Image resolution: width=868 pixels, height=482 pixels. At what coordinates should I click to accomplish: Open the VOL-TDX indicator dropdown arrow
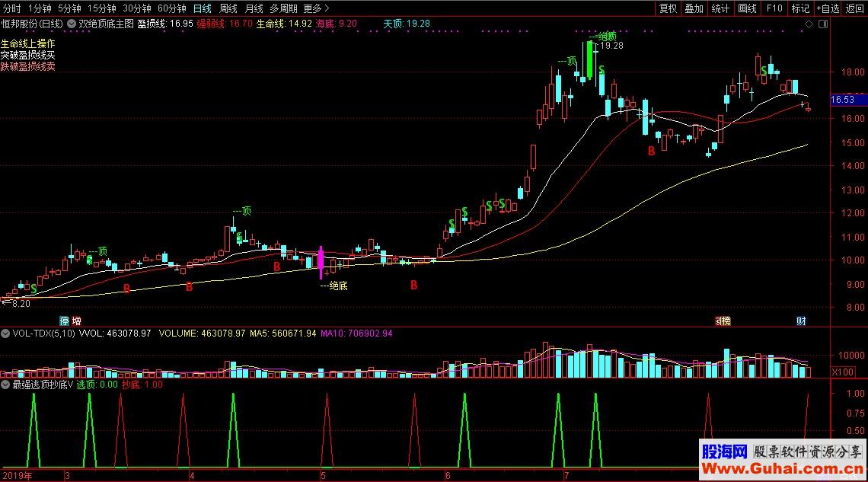pyautogui.click(x=5, y=334)
